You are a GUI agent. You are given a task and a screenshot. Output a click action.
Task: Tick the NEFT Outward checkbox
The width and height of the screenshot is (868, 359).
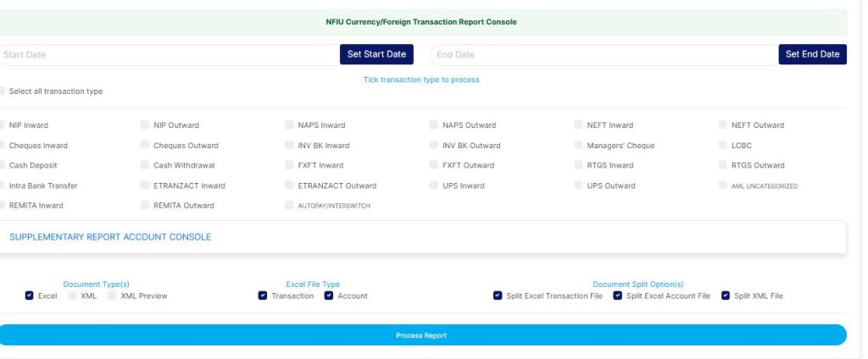(723, 125)
